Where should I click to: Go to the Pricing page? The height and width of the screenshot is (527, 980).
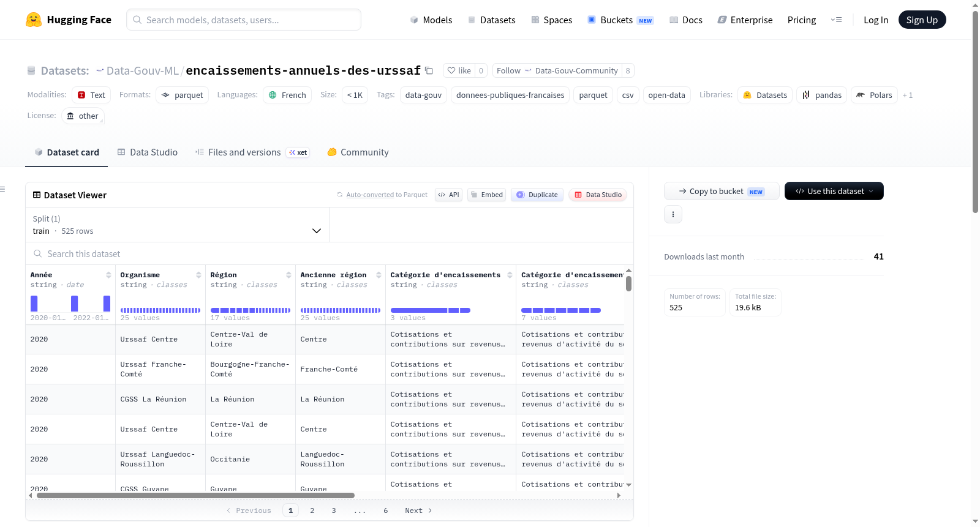802,20
